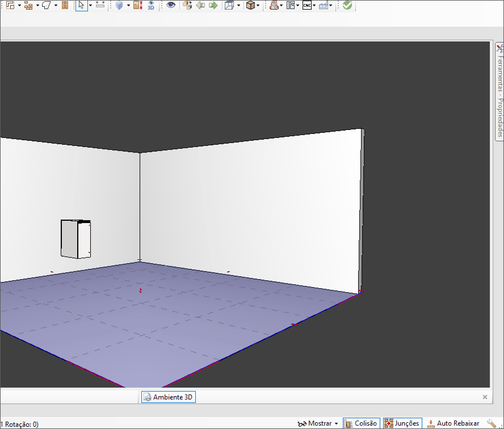
Task: Open dropdown next to floor plan icon
Action: pyautogui.click(x=19, y=6)
